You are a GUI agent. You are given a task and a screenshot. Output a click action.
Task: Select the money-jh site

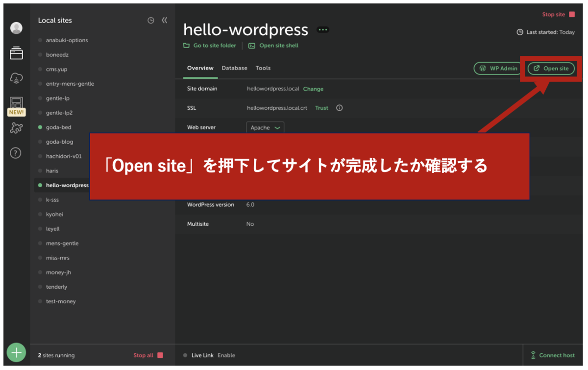coord(58,272)
